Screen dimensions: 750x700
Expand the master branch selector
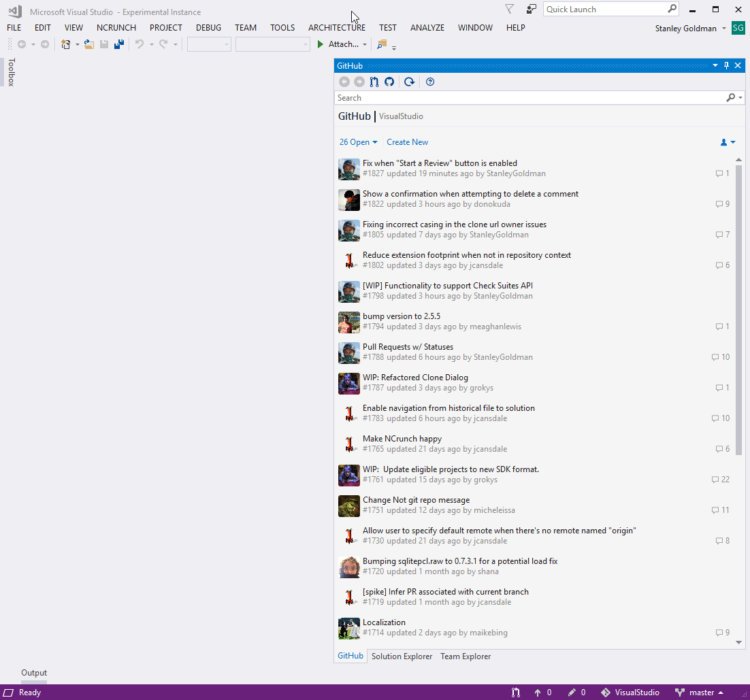[x=700, y=693]
